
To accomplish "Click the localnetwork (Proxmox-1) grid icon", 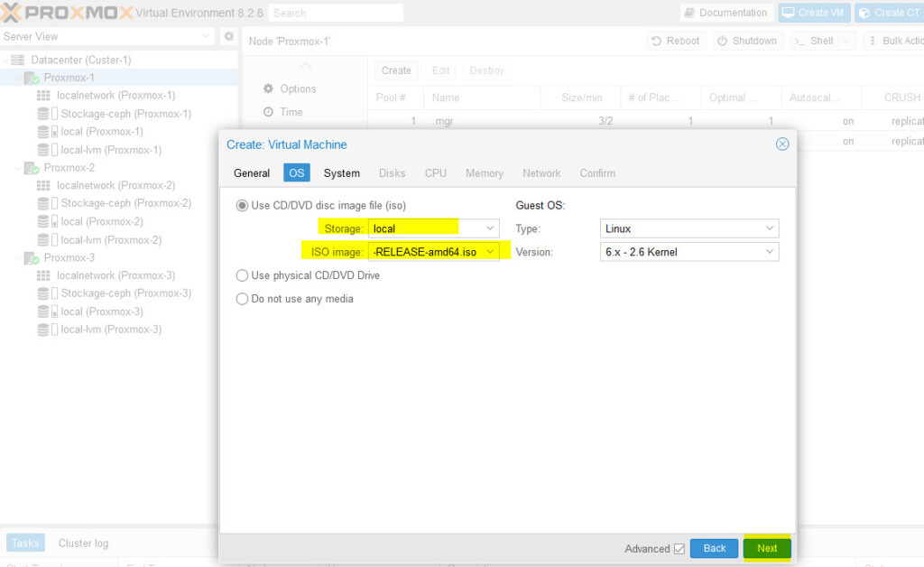I will coord(43,96).
